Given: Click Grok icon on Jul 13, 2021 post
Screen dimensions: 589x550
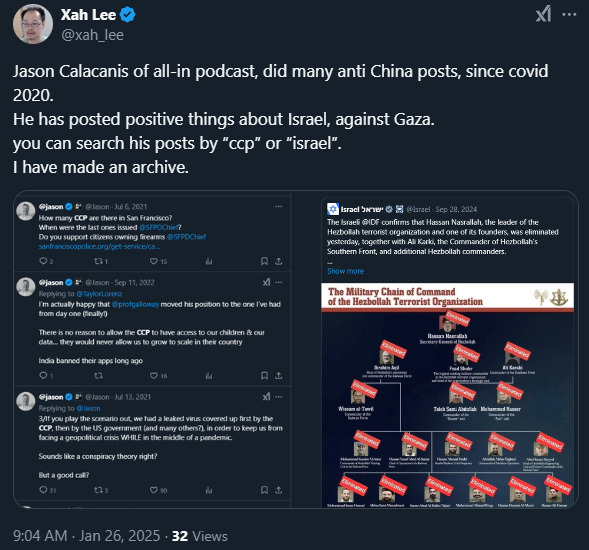Looking at the screenshot, I should tap(266, 397).
